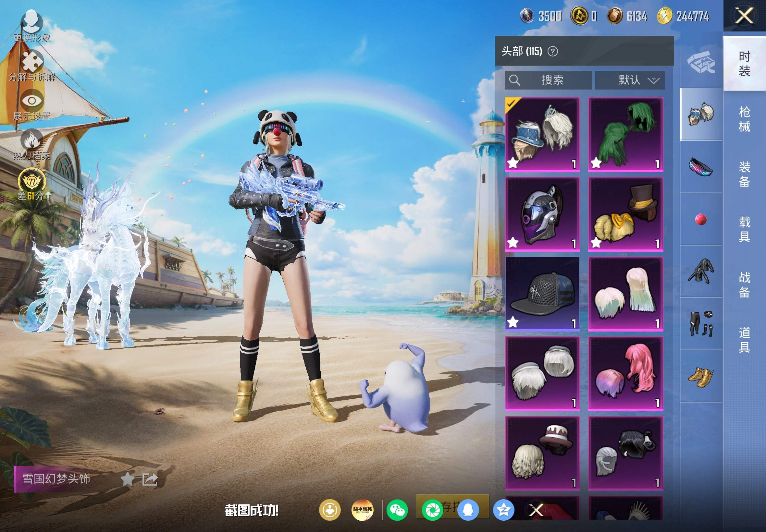Open the wardrobe box icon
The image size is (766, 532).
pos(701,62)
